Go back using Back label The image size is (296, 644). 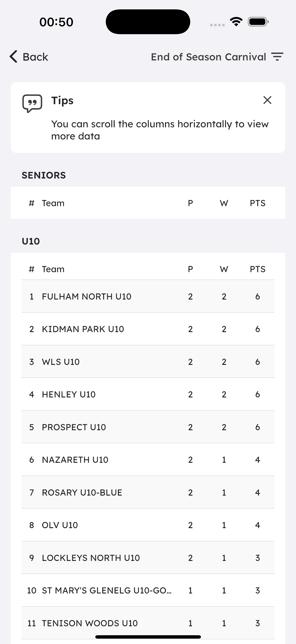click(x=35, y=57)
